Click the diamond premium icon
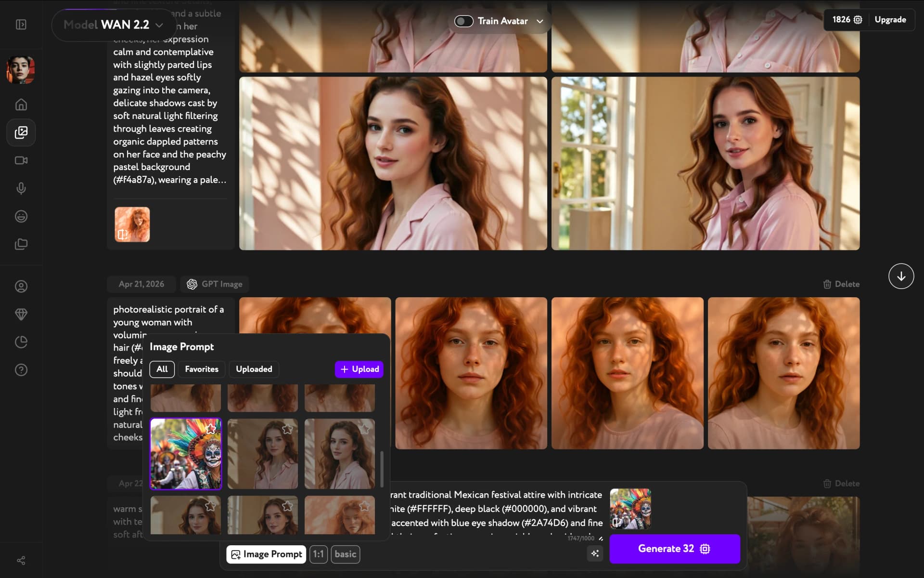 pos(21,314)
